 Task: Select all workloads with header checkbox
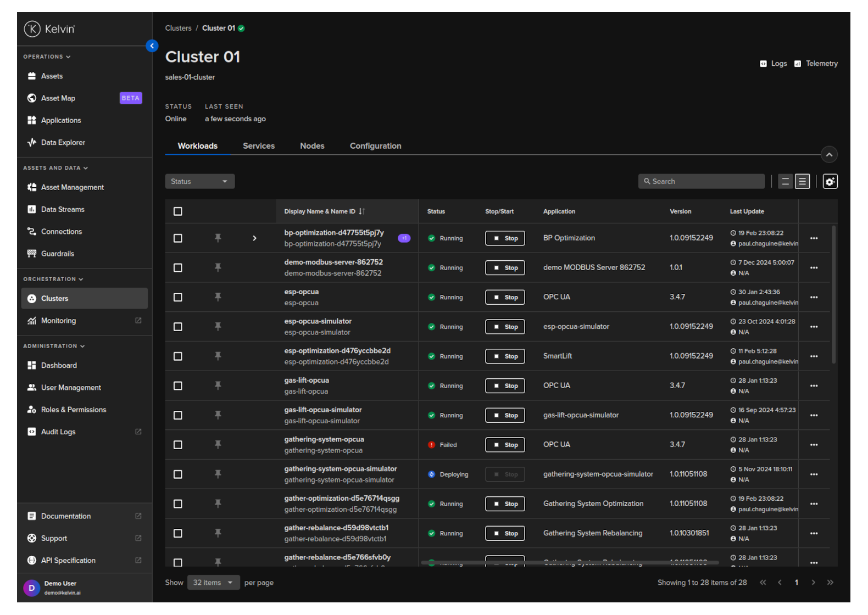coord(178,211)
